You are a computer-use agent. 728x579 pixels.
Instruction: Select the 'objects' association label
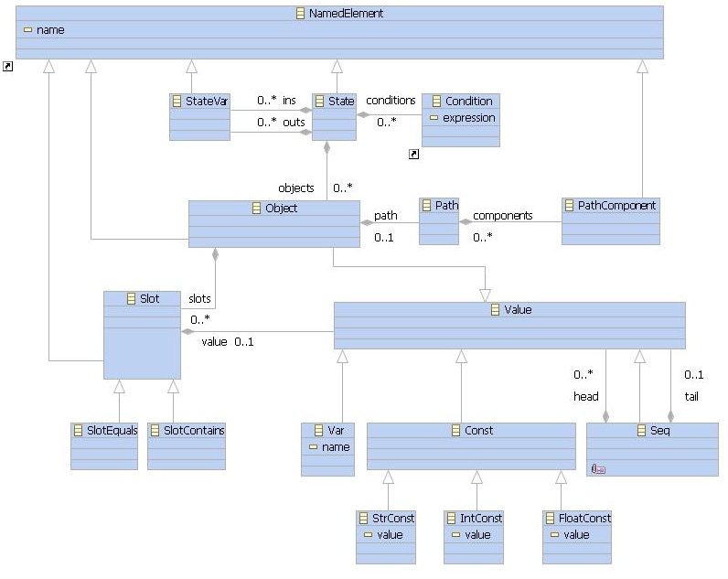pyautogui.click(x=296, y=188)
